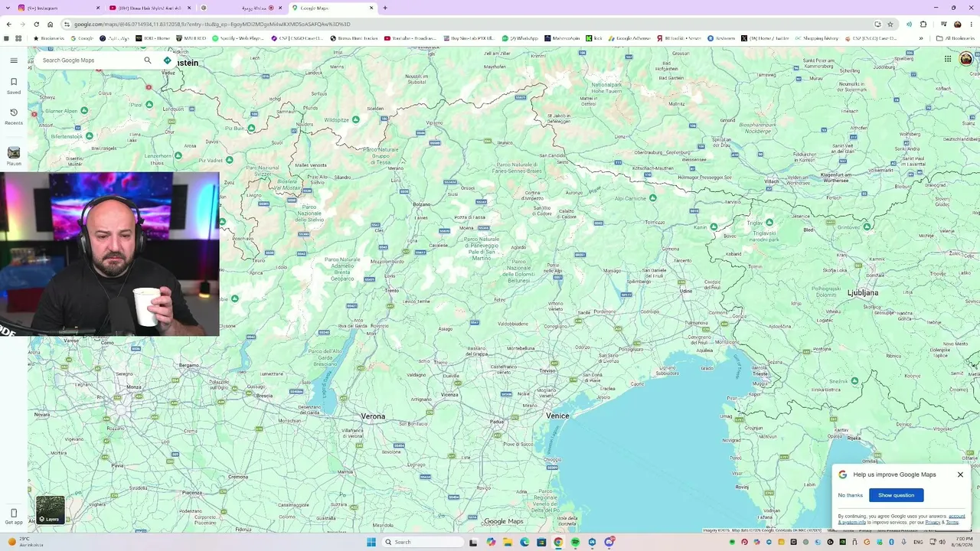Screen dimensions: 980x551
Task: Open Discord from the taskbar
Action: click(609, 542)
